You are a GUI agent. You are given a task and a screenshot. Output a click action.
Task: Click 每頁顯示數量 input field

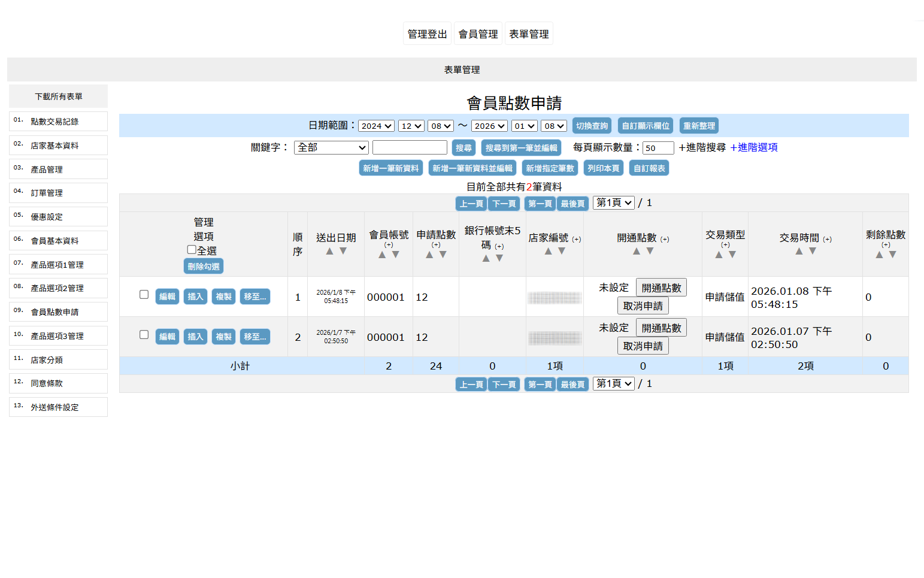658,147
